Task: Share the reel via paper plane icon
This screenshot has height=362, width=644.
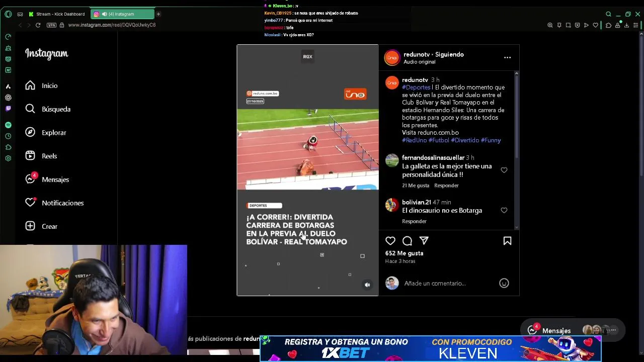Action: [424, 241]
